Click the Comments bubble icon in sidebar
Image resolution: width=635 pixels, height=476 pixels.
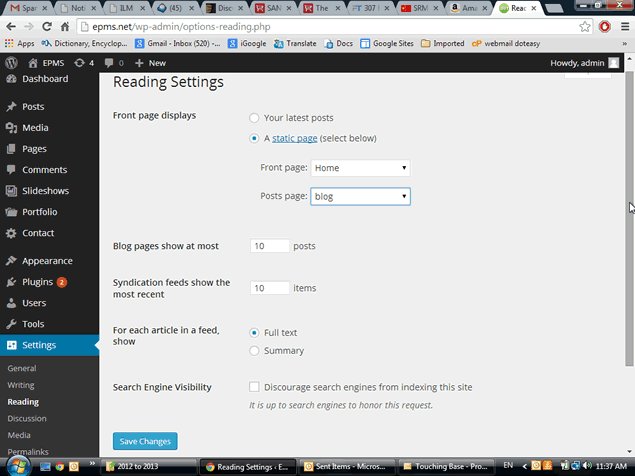click(11, 170)
